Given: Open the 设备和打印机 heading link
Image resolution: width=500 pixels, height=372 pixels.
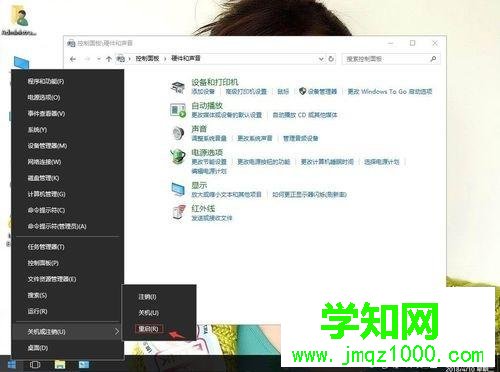Looking at the screenshot, I should [215, 82].
